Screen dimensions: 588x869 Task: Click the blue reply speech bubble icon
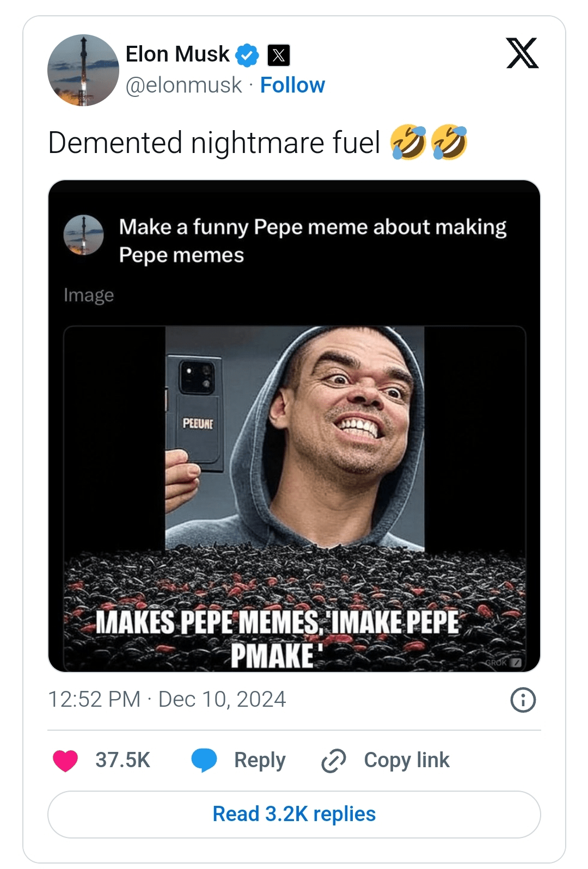204,760
